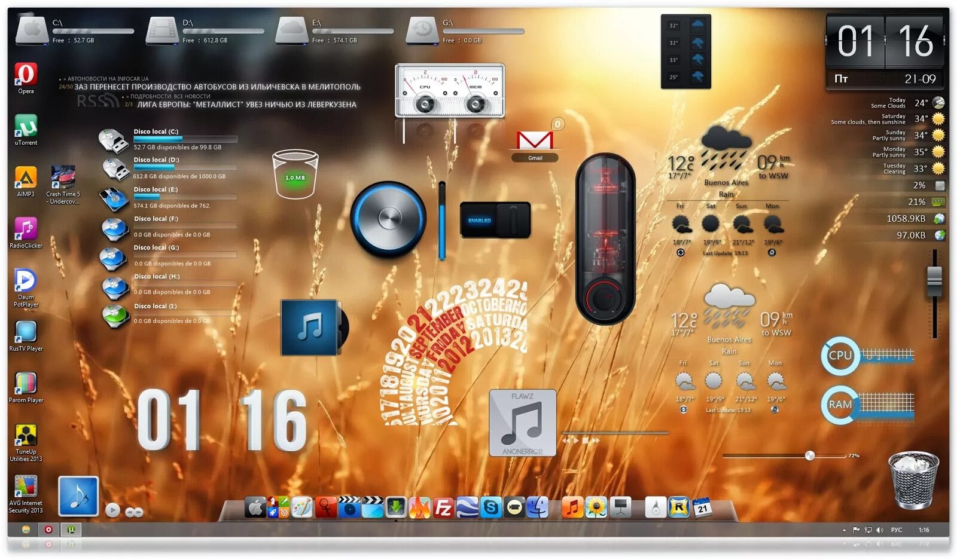Click Tuesday Clearing forecast row
Viewport: 957px width, 560px height.
click(913, 169)
